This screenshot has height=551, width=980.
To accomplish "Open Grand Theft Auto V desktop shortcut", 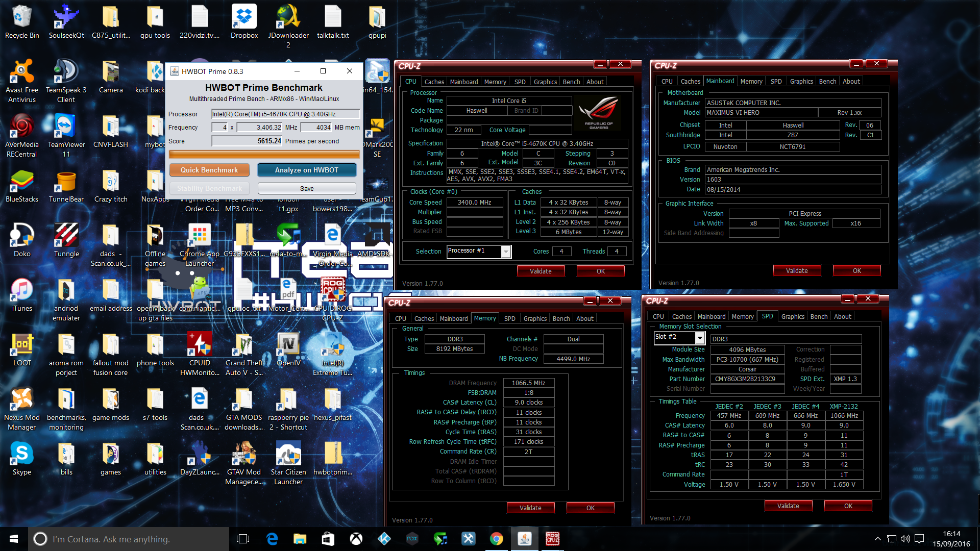I will point(244,354).
